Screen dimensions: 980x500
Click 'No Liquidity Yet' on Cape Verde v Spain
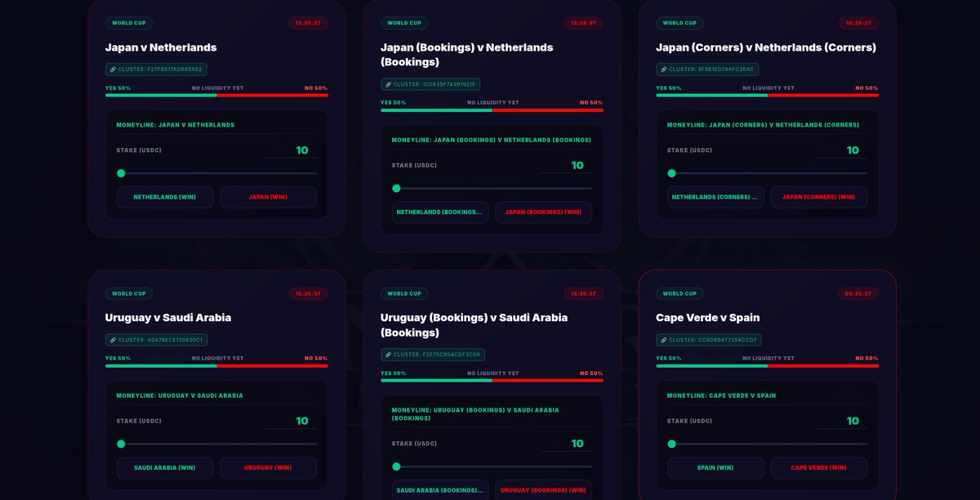(768, 358)
